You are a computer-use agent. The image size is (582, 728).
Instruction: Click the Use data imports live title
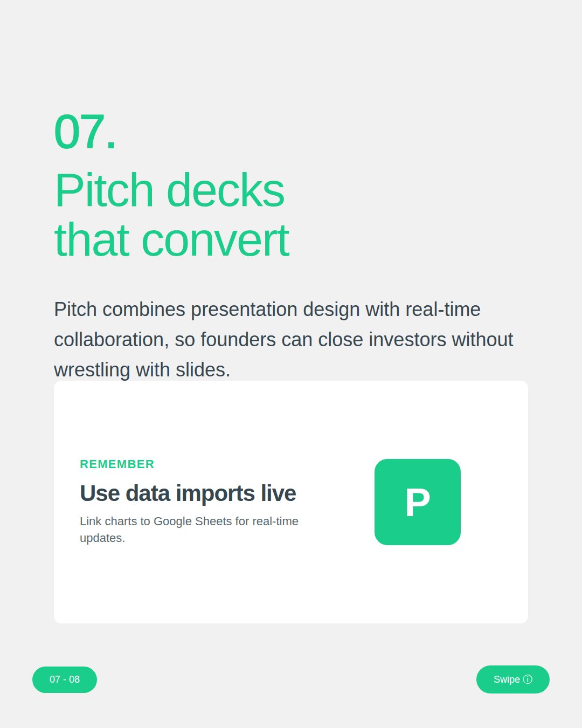(188, 493)
